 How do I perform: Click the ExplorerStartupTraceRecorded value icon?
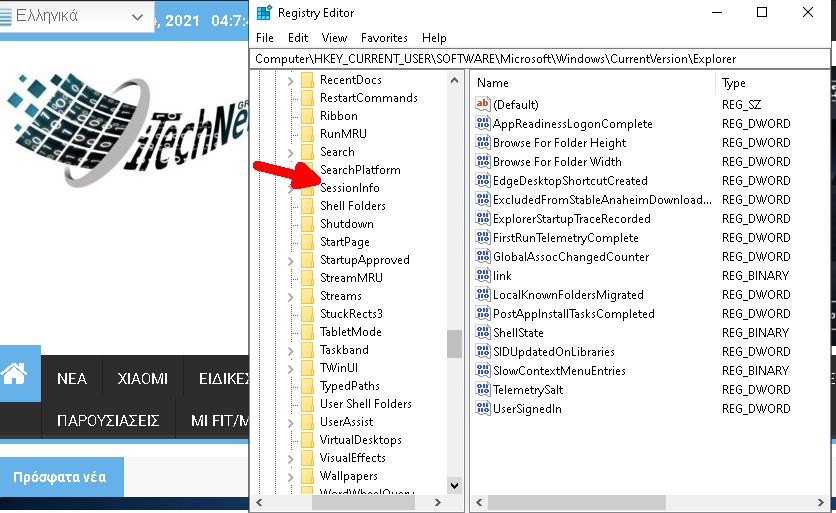(x=483, y=218)
